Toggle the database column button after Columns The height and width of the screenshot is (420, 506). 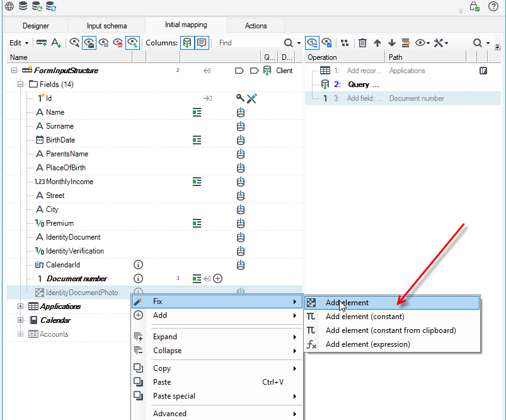pyautogui.click(x=187, y=43)
